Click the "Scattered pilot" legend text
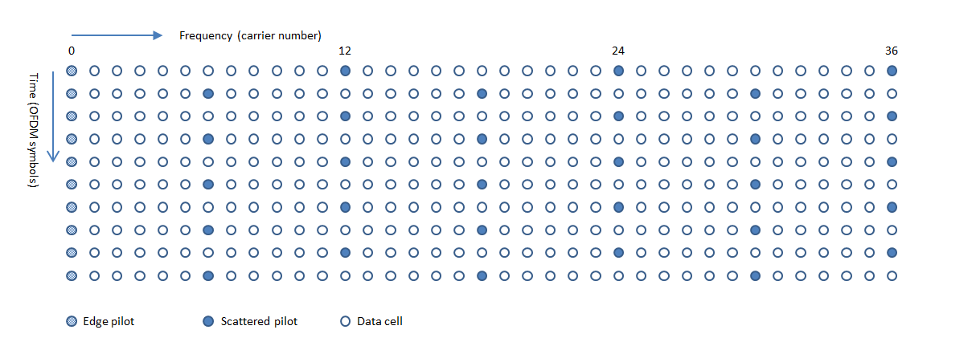The width and height of the screenshot is (980, 342). 259,322
